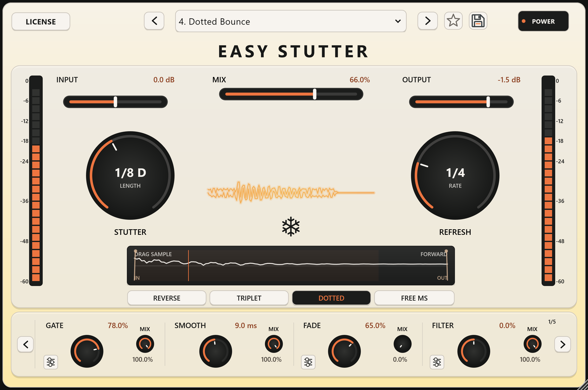
Task: Toggle the POWER button
Action: [543, 21]
